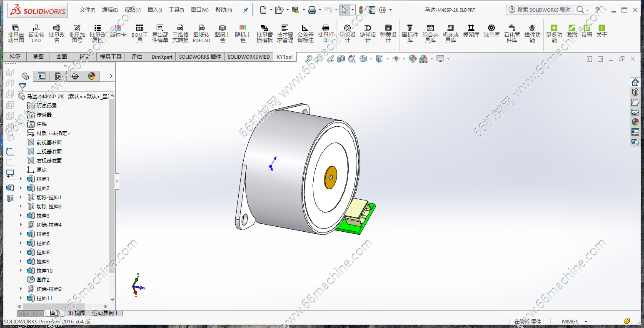Click the SOLIDWORKS Resources home icon
Viewport: 644px width, 328px height.
tap(635, 82)
